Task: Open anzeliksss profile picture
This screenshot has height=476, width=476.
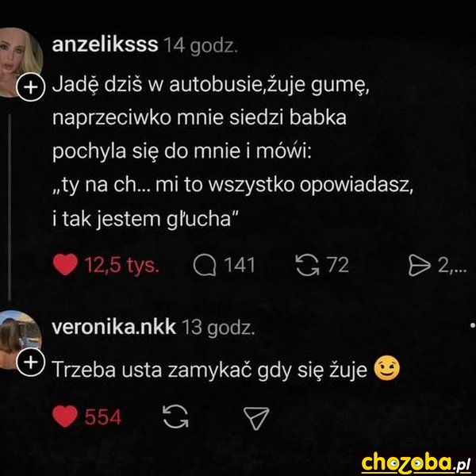Action: coord(18,58)
